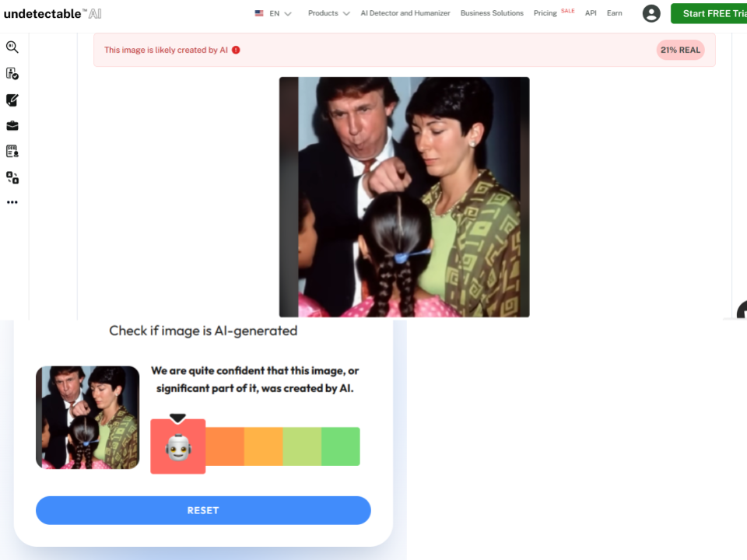Click the green segment of confidence scale
Image resolution: width=747 pixels, height=560 pixels.
pos(341,446)
